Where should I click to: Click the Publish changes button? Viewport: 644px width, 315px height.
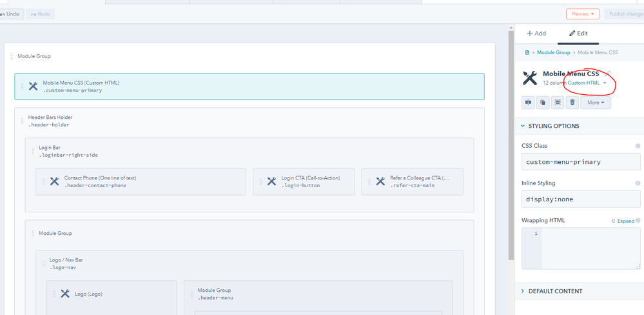tap(624, 14)
